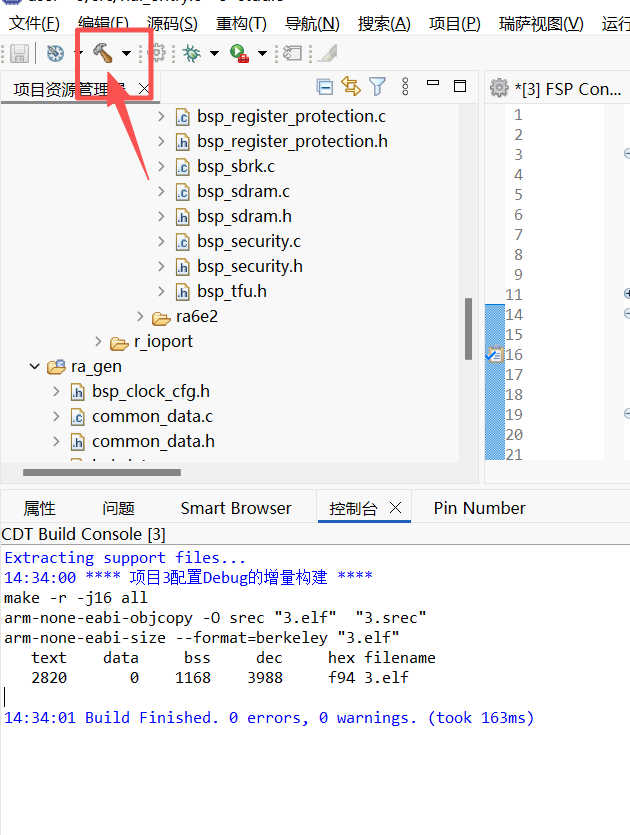
Task: Open the explorer View Menu three dots
Action: tap(405, 86)
